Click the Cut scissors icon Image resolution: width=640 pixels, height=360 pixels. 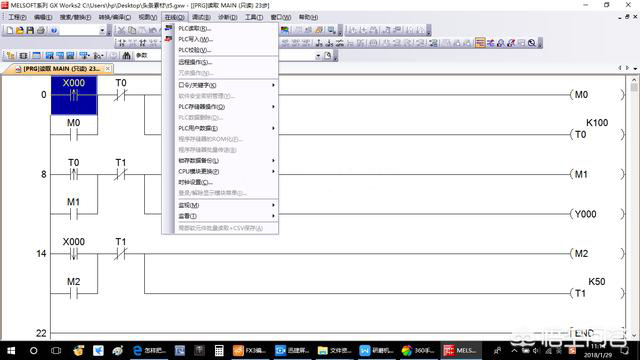coord(121,30)
